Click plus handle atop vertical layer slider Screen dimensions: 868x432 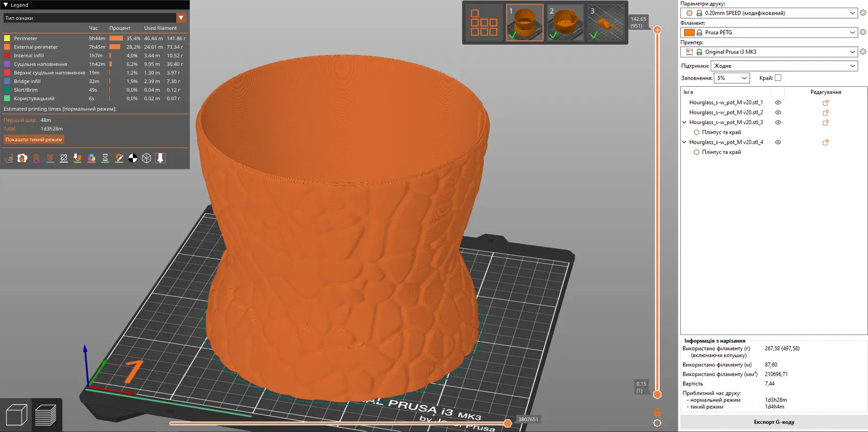(x=657, y=30)
